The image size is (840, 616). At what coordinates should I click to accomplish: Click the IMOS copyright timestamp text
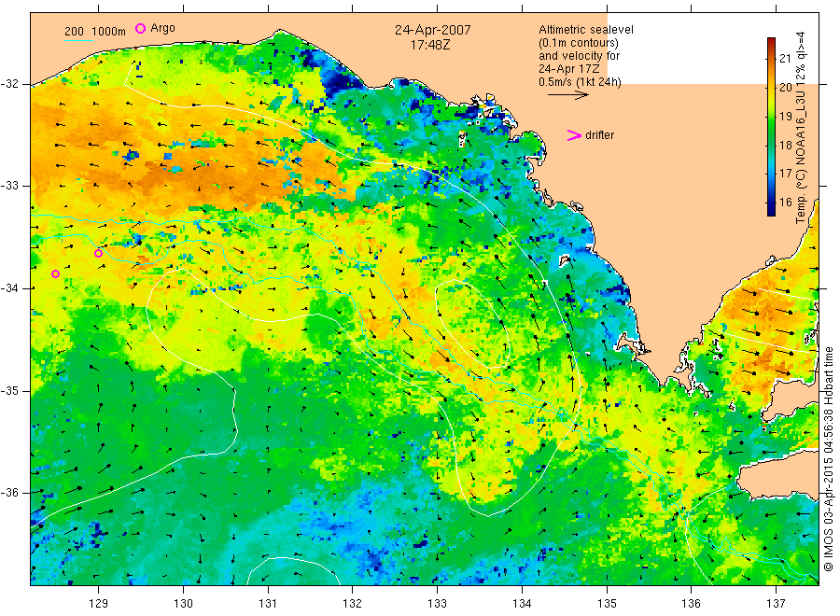click(x=829, y=459)
